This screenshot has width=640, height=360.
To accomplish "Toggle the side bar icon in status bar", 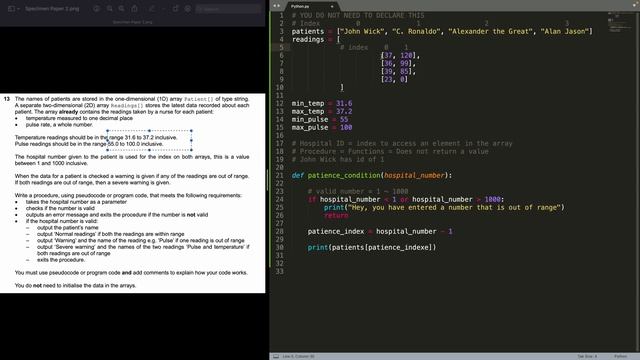I will pos(276,356).
